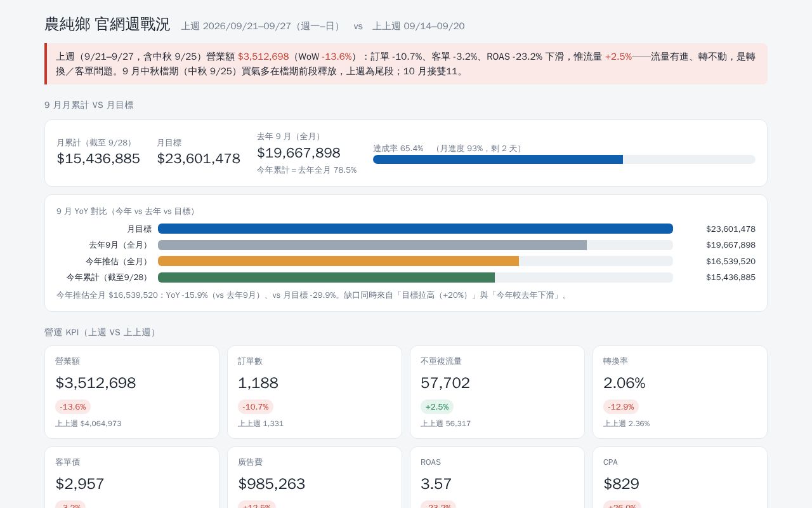Screen dimensions: 812x508
Task: Open the ROAS 3.57 card
Action: tap(497, 478)
